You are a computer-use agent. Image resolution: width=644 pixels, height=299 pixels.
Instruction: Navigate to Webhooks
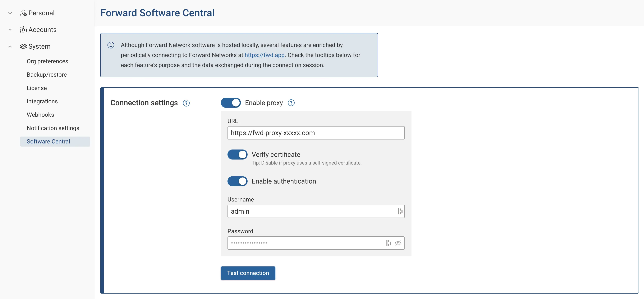point(40,115)
